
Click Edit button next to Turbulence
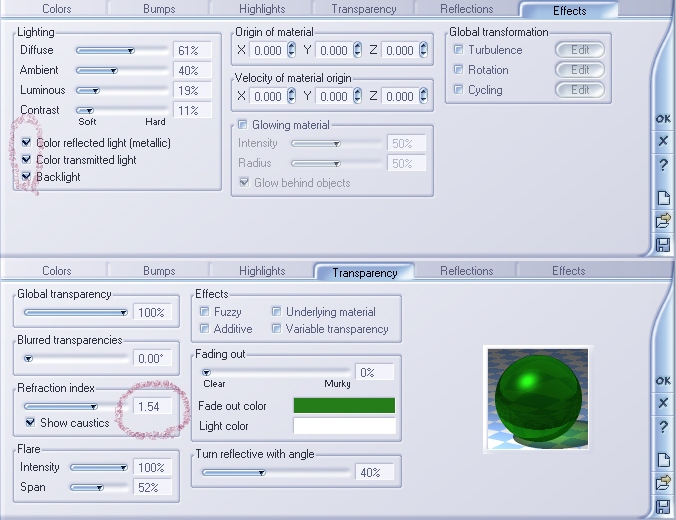(x=580, y=50)
